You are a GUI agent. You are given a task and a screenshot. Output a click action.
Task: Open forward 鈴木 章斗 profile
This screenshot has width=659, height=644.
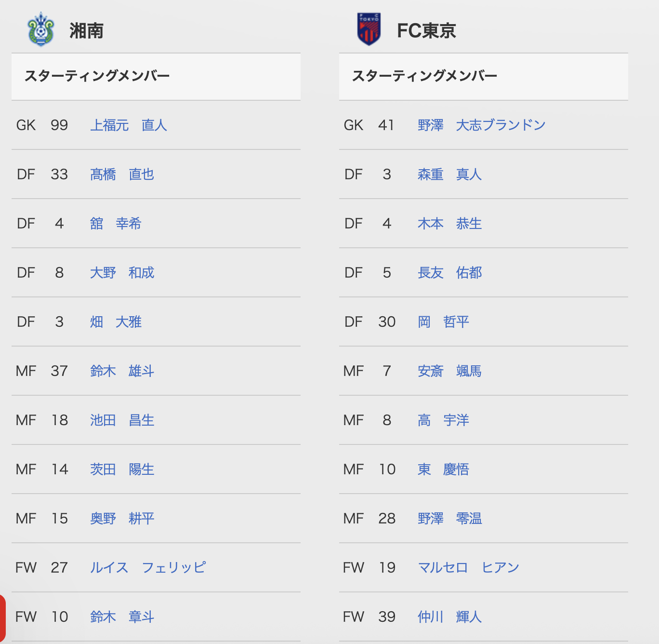pyautogui.click(x=122, y=617)
